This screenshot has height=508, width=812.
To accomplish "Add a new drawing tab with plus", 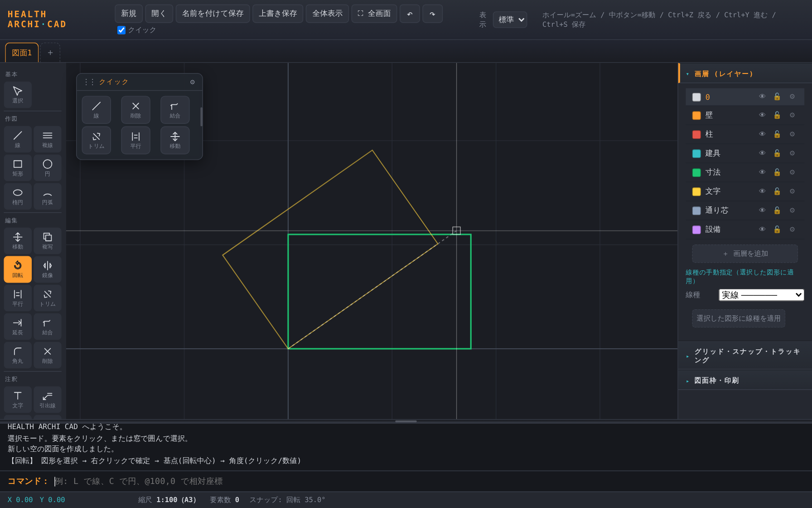I will click(50, 53).
